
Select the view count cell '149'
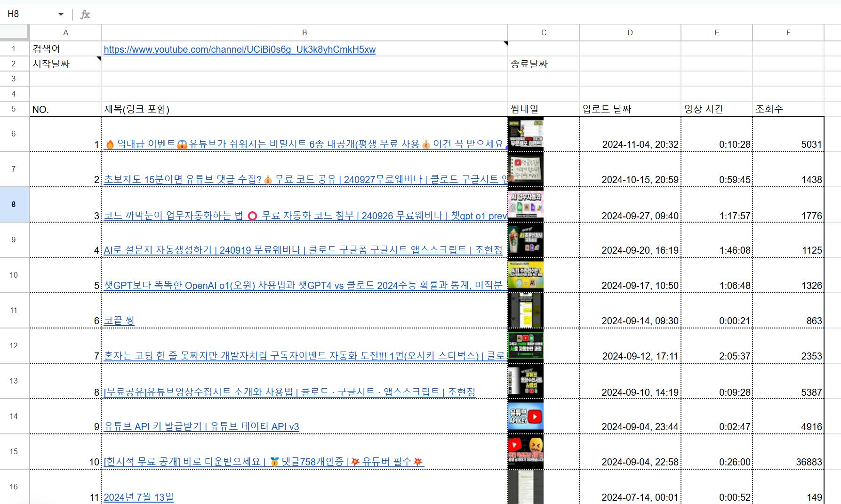(788, 487)
